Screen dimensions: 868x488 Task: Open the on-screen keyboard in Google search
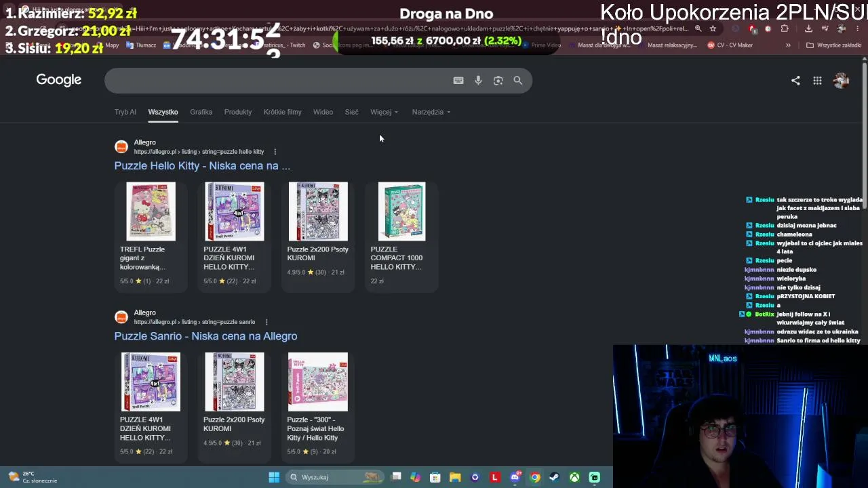[458, 81]
